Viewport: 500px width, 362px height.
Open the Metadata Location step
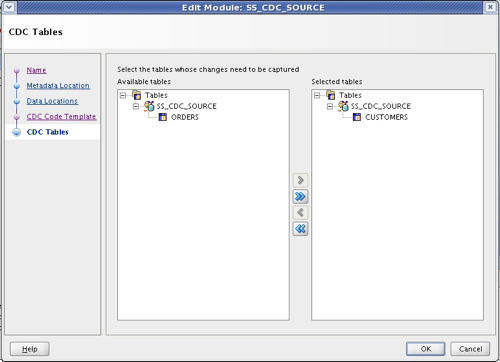pyautogui.click(x=58, y=86)
